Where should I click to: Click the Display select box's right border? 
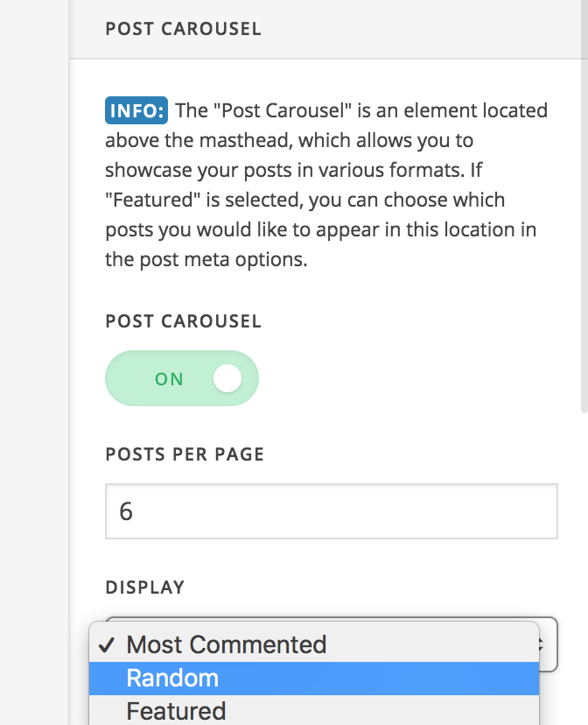tap(557, 644)
